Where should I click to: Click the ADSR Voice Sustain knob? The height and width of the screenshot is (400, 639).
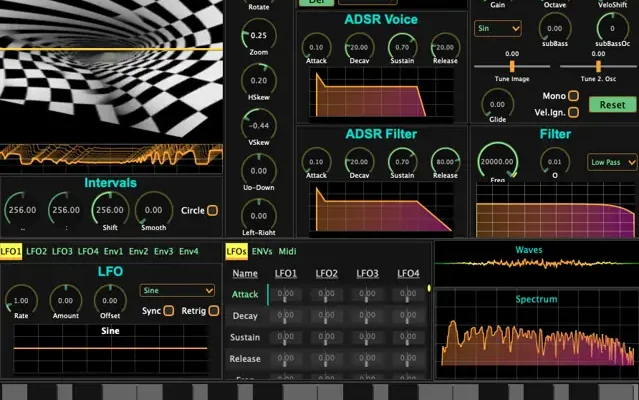click(x=402, y=47)
